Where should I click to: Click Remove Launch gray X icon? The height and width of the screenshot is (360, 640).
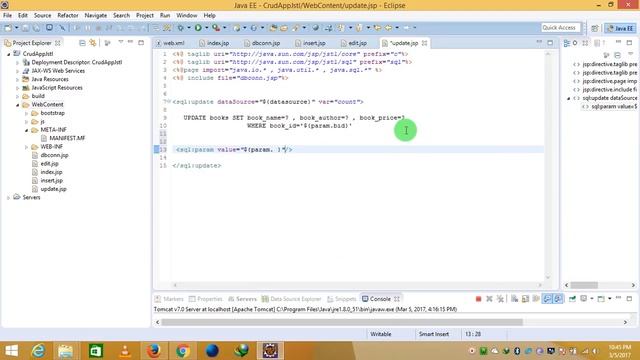[489, 299]
